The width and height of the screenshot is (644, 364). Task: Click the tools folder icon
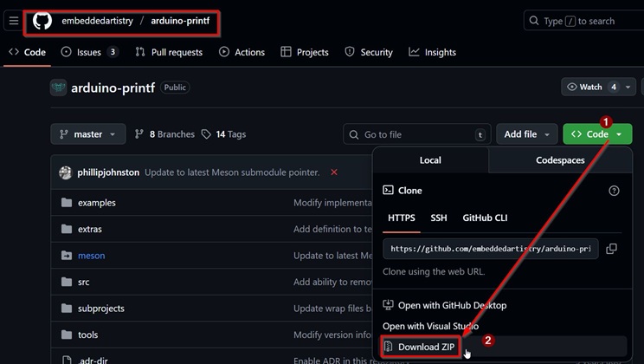coord(67,334)
